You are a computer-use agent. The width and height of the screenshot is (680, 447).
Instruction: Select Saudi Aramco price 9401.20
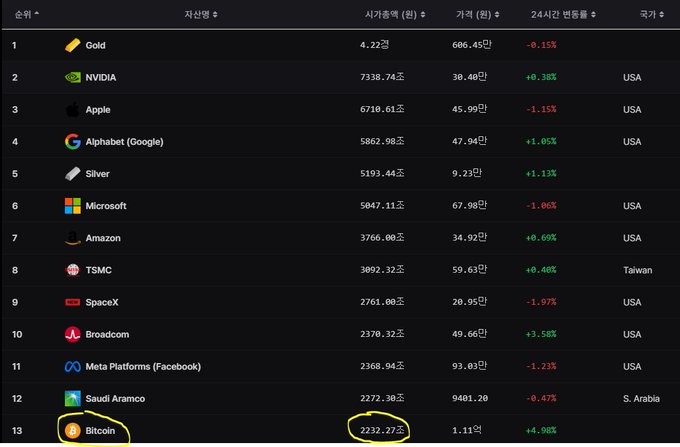(x=470, y=398)
